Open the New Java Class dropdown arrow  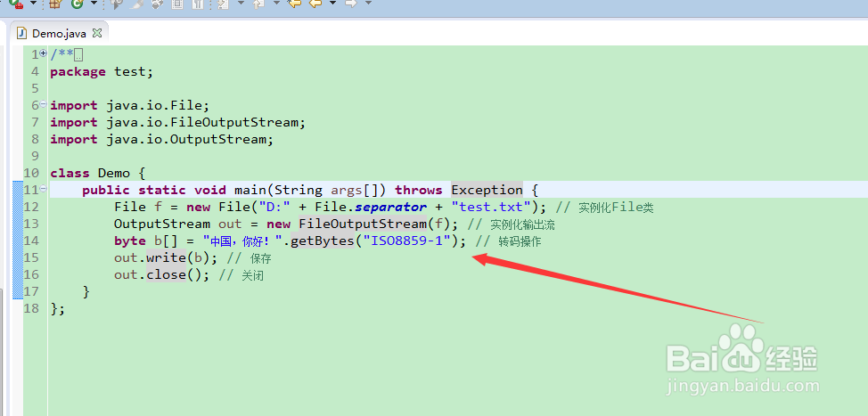pos(94,3)
